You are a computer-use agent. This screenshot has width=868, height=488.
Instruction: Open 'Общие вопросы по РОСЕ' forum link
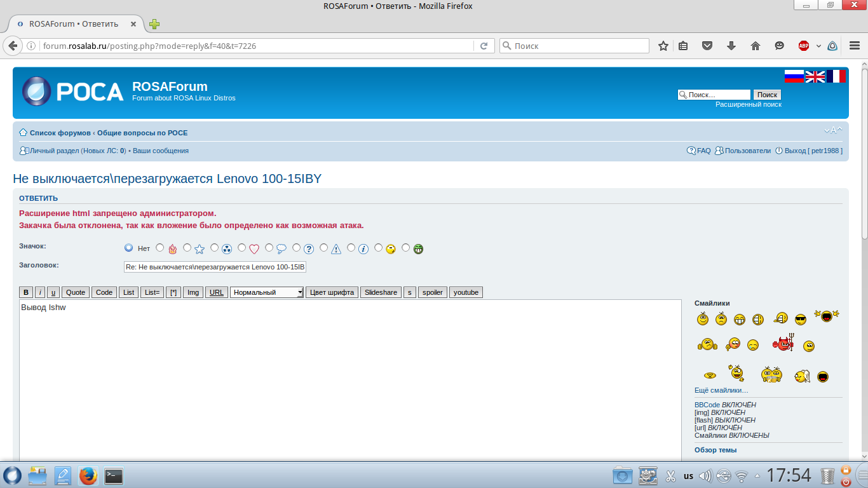142,133
